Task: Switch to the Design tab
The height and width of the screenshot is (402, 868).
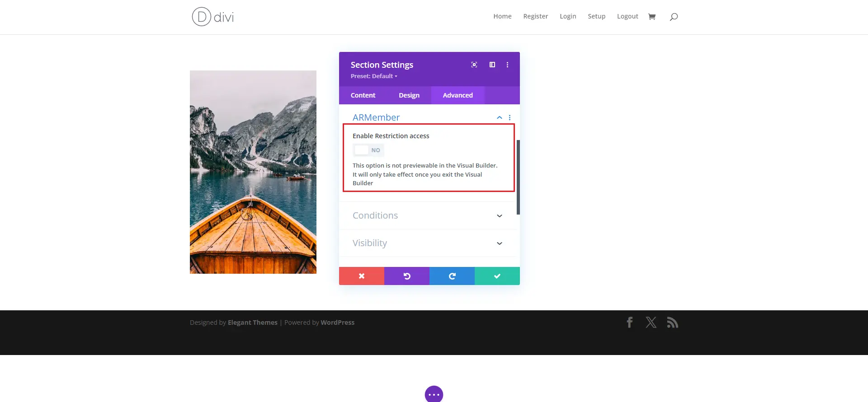Action: tap(409, 95)
